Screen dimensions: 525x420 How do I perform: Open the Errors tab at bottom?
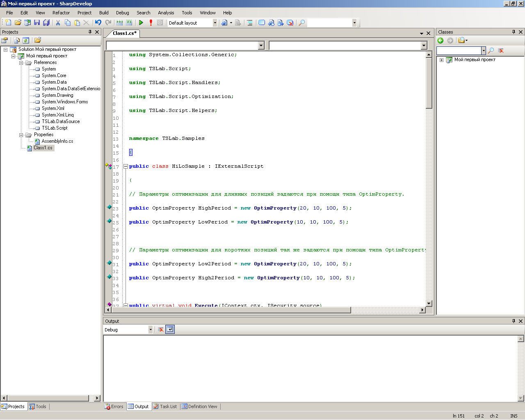tap(114, 406)
